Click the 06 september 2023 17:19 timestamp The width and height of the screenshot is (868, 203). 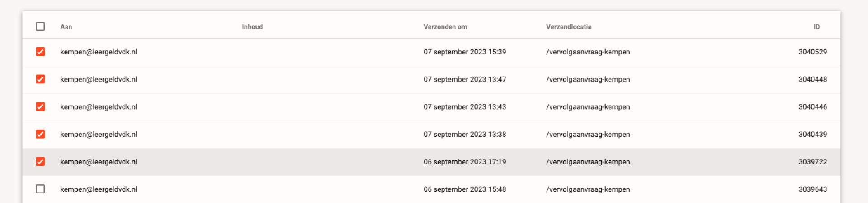pyautogui.click(x=465, y=162)
